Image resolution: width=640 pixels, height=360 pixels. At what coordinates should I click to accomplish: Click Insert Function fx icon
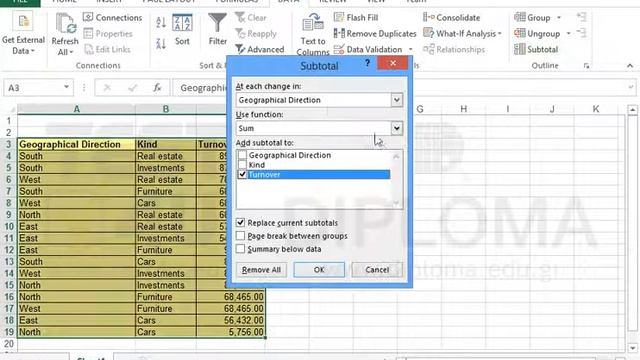pyautogui.click(x=157, y=88)
